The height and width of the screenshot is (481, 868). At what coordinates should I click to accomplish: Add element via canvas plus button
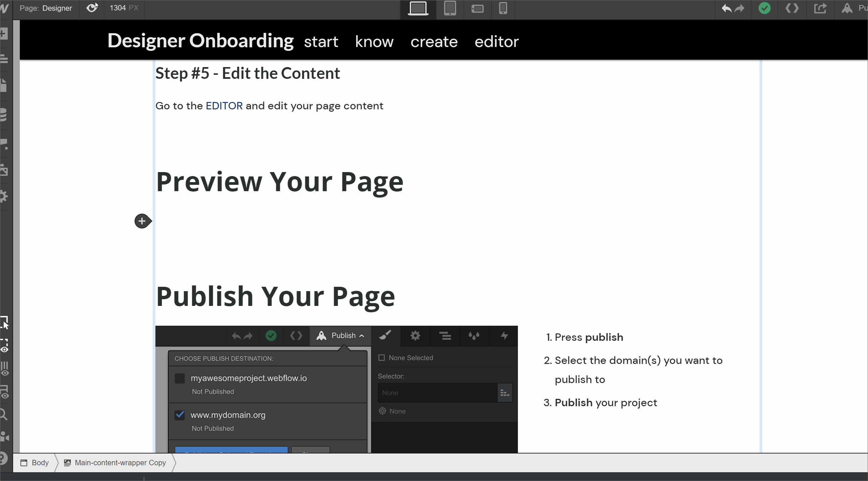142,221
